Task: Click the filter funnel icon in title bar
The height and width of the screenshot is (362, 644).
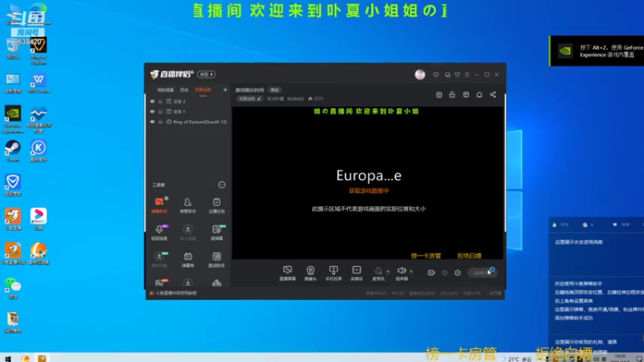Action: click(457, 75)
